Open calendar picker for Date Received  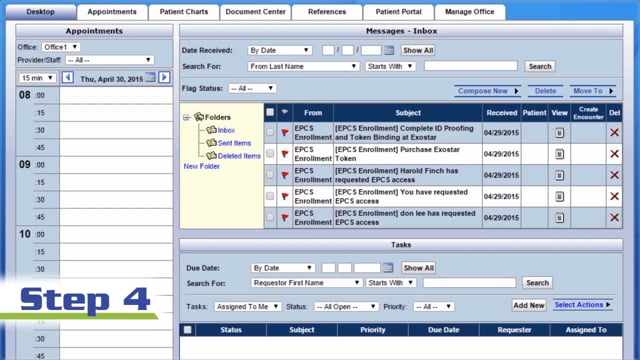389,50
